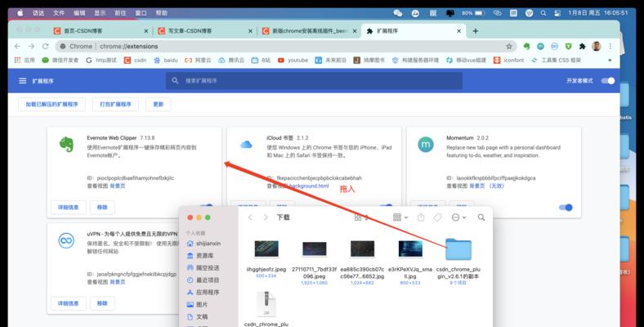Open the Chrome profile avatar
Image resolution: width=644 pixels, height=327 pixels.
(x=597, y=47)
